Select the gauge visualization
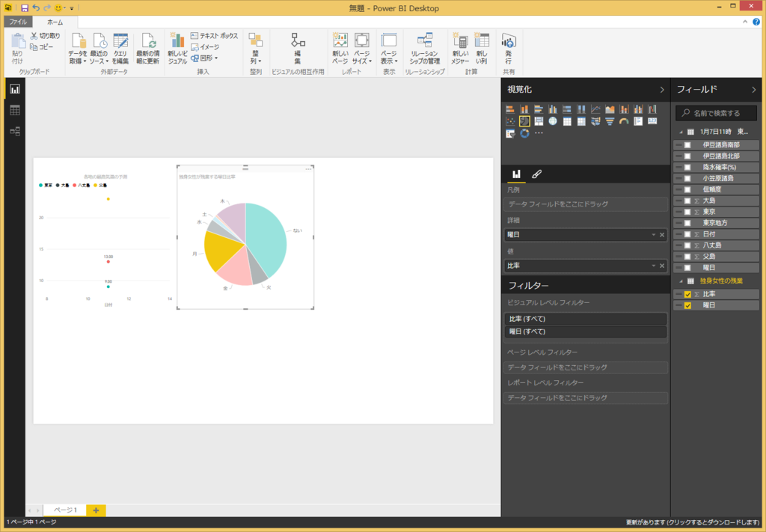 [624, 121]
